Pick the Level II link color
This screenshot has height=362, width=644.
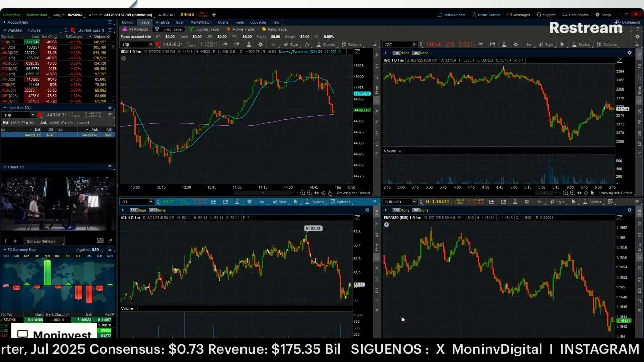click(x=40, y=115)
